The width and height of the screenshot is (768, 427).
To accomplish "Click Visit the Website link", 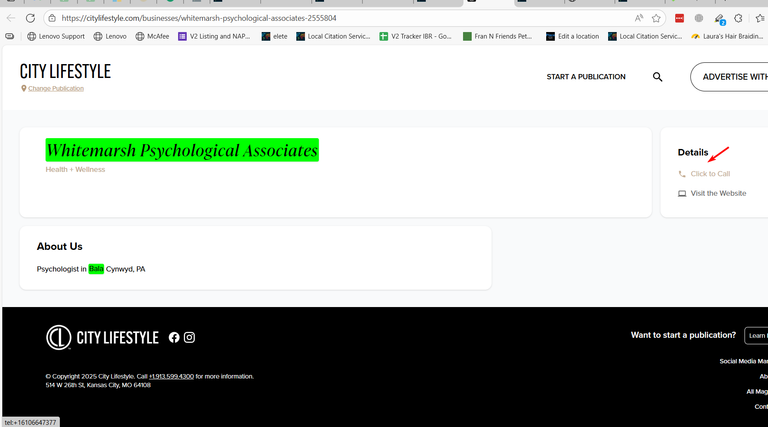I will 719,193.
